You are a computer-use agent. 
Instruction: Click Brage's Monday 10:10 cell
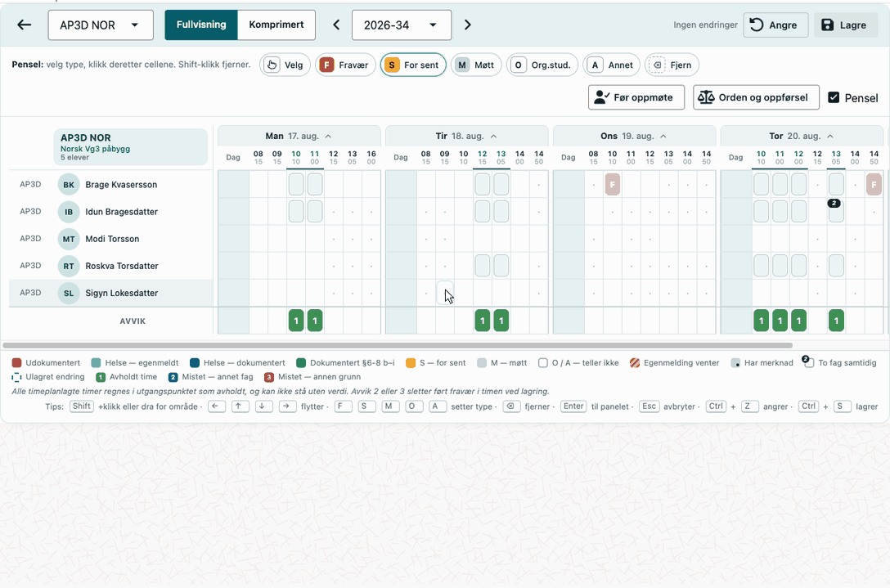296,185
